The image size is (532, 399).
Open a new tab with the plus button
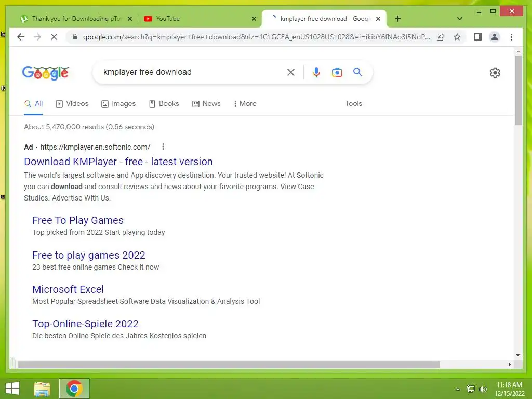(x=398, y=19)
